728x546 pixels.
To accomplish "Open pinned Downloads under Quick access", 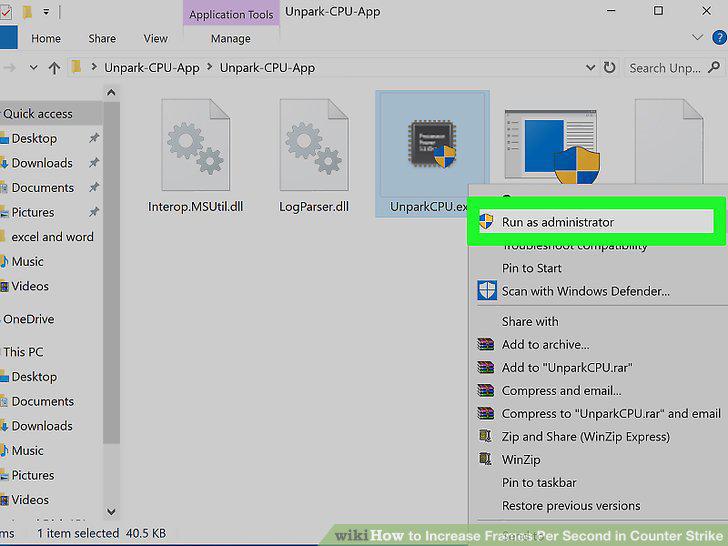I will click(42, 163).
